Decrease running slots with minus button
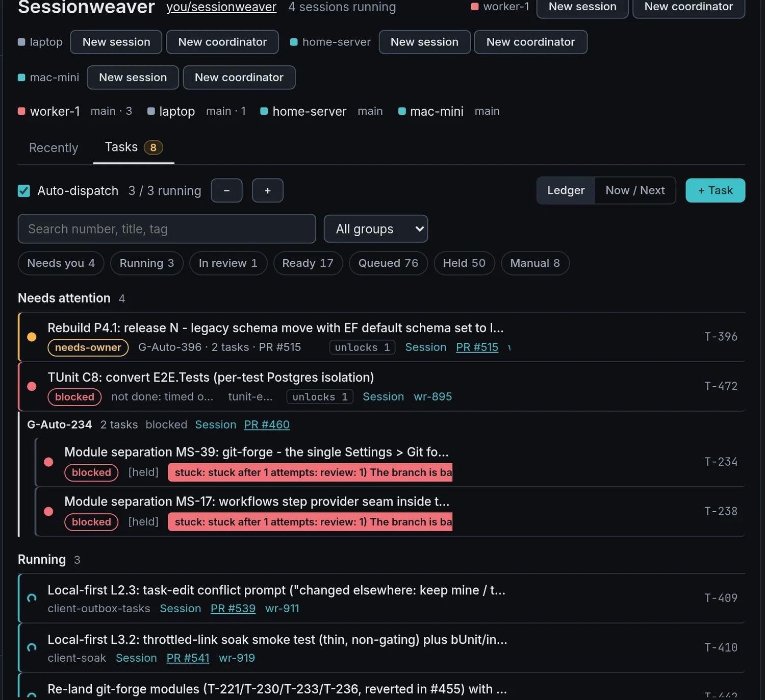Viewport: 765px width, 700px height. [226, 190]
